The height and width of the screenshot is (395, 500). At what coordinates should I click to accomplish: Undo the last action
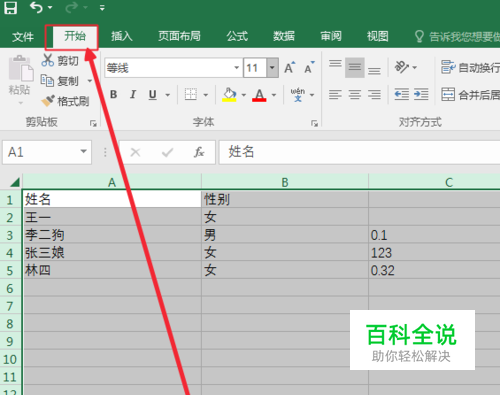click(36, 7)
